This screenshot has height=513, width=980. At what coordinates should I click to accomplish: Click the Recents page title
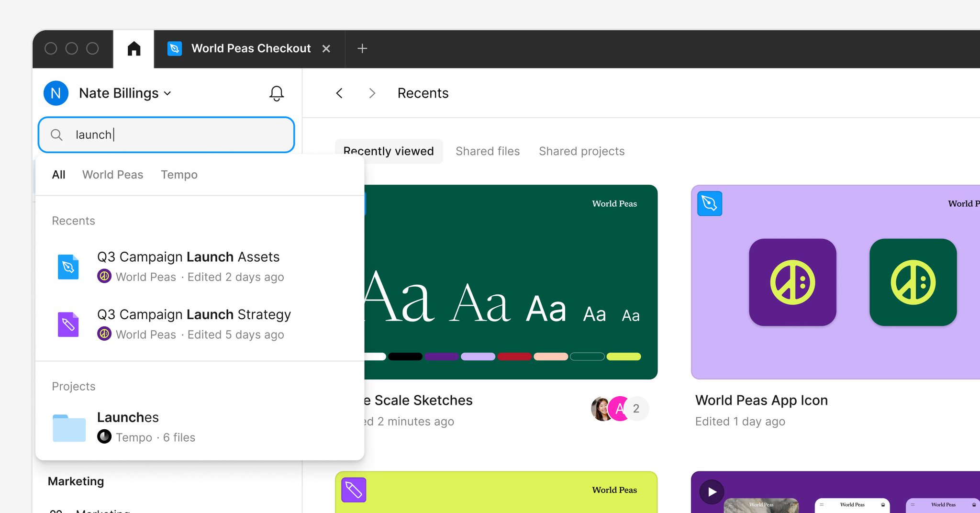(423, 93)
